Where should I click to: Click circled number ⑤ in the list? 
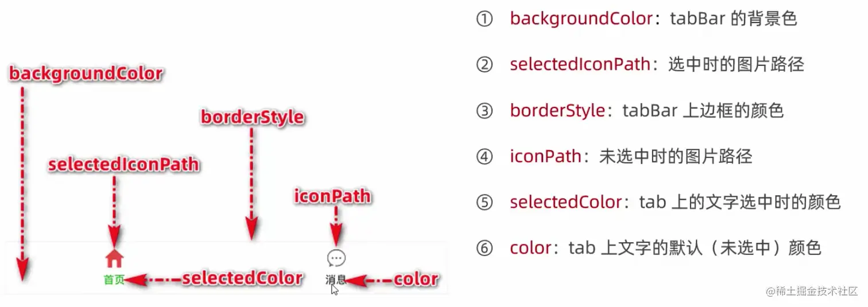(485, 202)
